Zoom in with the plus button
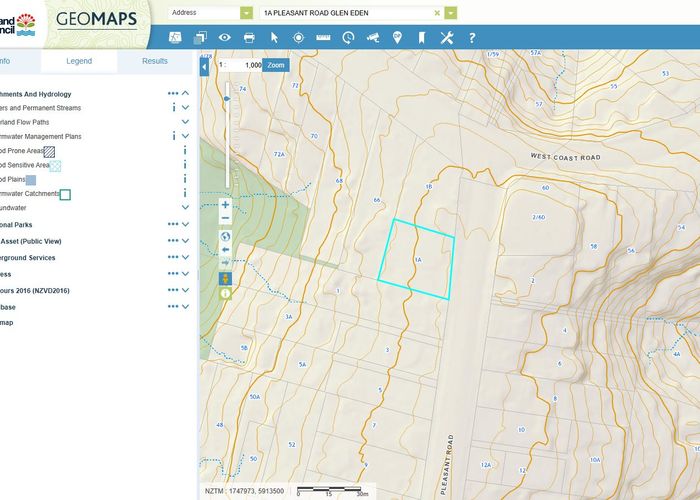 click(x=225, y=205)
